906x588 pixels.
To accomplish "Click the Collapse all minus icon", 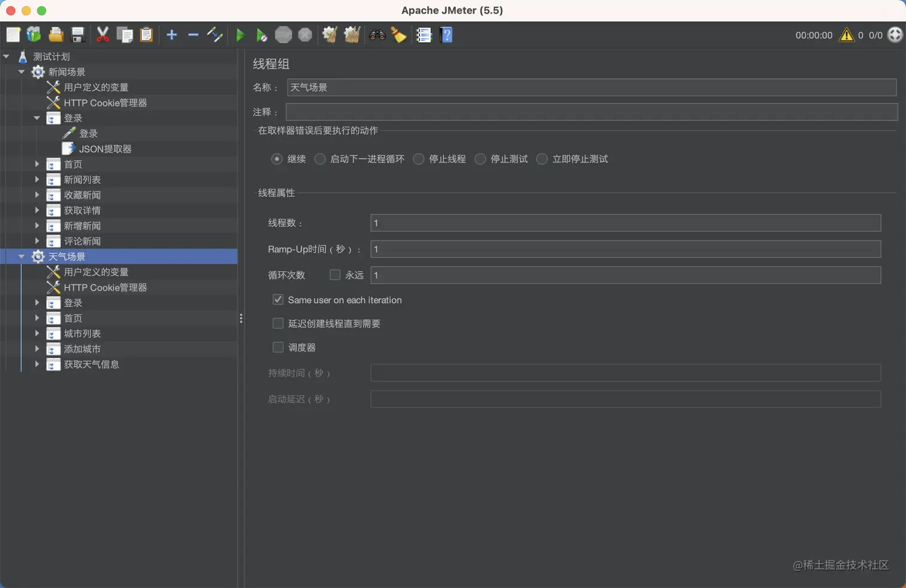I will click(x=193, y=35).
